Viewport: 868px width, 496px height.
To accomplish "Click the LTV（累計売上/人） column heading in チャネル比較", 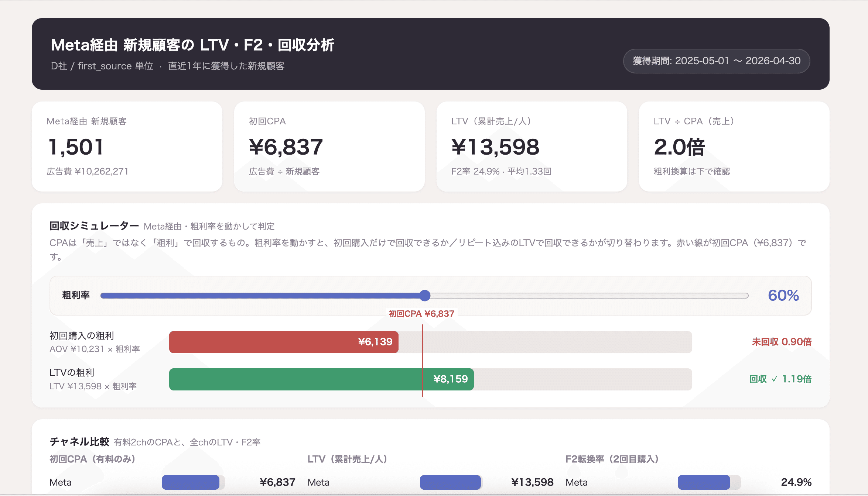I will pos(347,459).
